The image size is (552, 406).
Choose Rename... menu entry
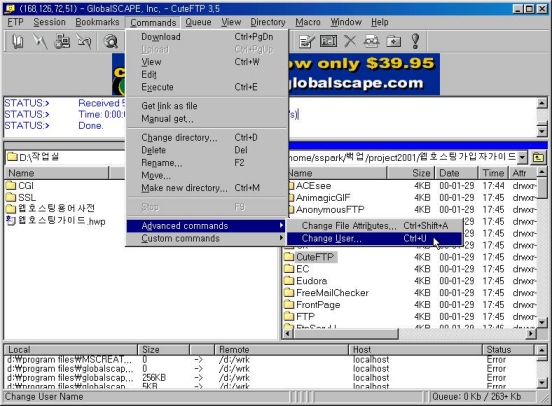click(206, 163)
